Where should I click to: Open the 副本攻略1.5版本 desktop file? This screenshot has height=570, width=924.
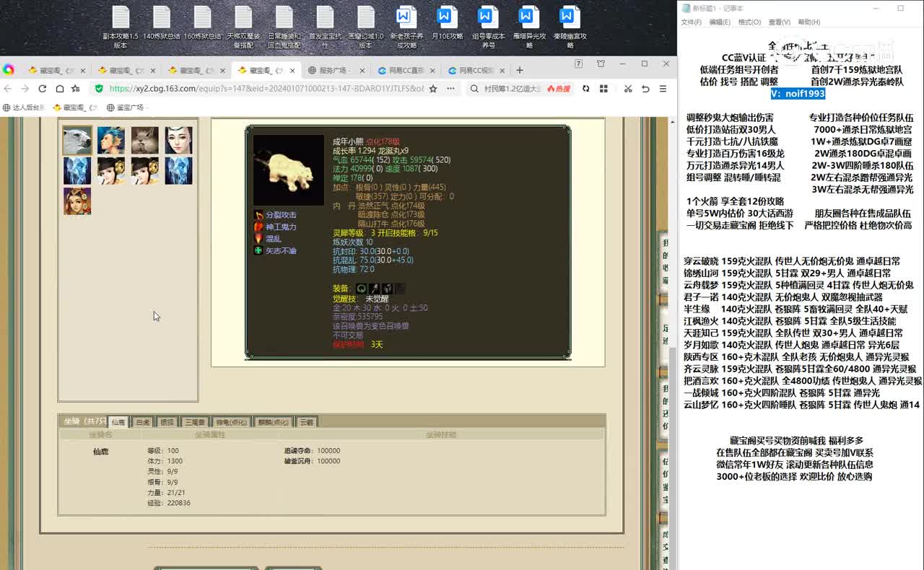pyautogui.click(x=120, y=27)
